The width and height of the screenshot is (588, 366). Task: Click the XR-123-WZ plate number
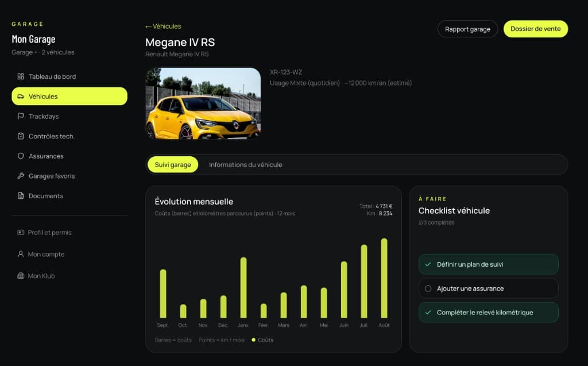click(286, 72)
